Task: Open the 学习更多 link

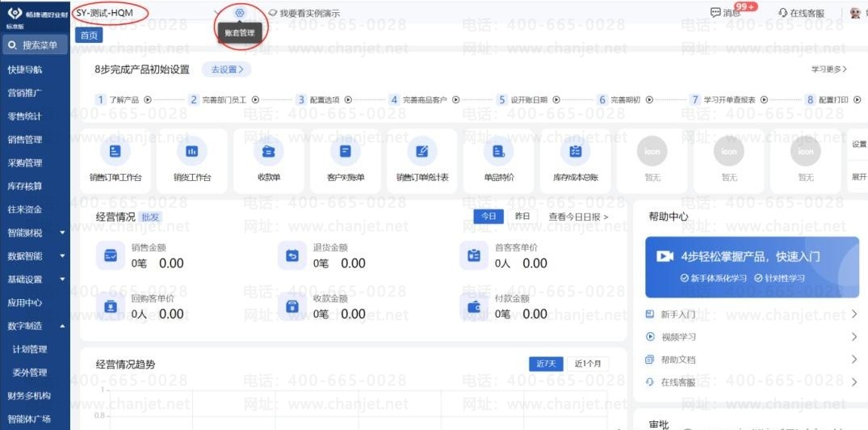Action: [x=829, y=70]
